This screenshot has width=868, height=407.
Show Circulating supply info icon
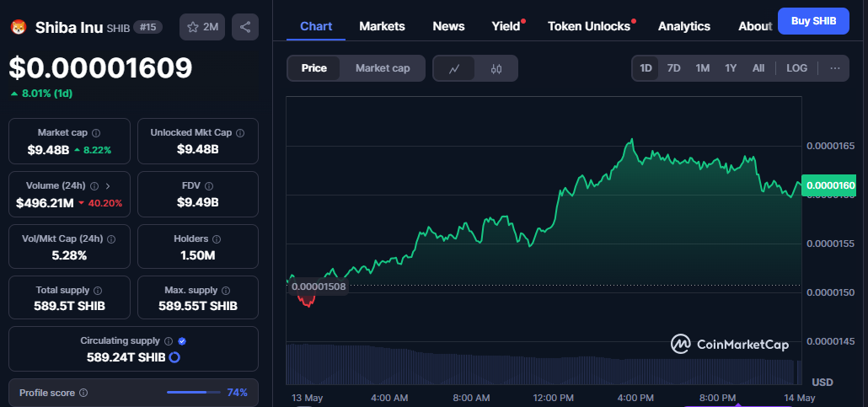coord(169,341)
